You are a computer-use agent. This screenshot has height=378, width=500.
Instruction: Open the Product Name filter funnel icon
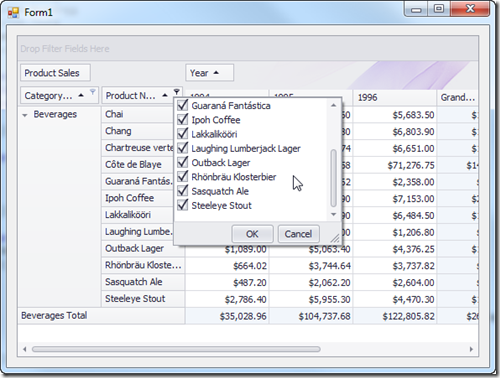coord(177,91)
